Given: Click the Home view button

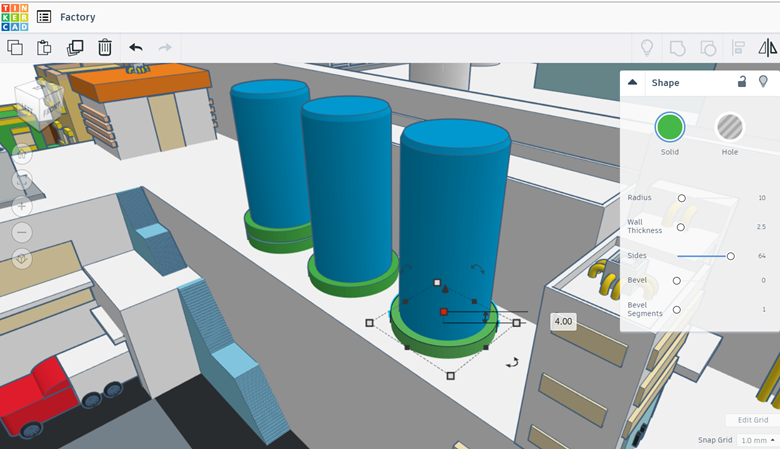Looking at the screenshot, I should coord(22,154).
